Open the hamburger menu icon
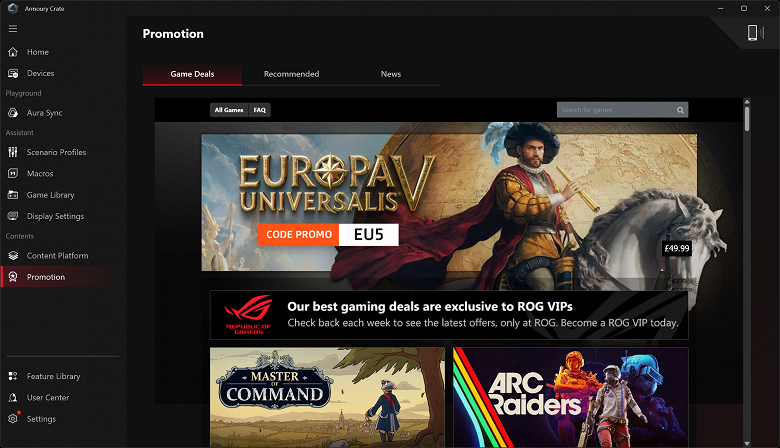Screen dimensions: 780x448 [x=13, y=29]
